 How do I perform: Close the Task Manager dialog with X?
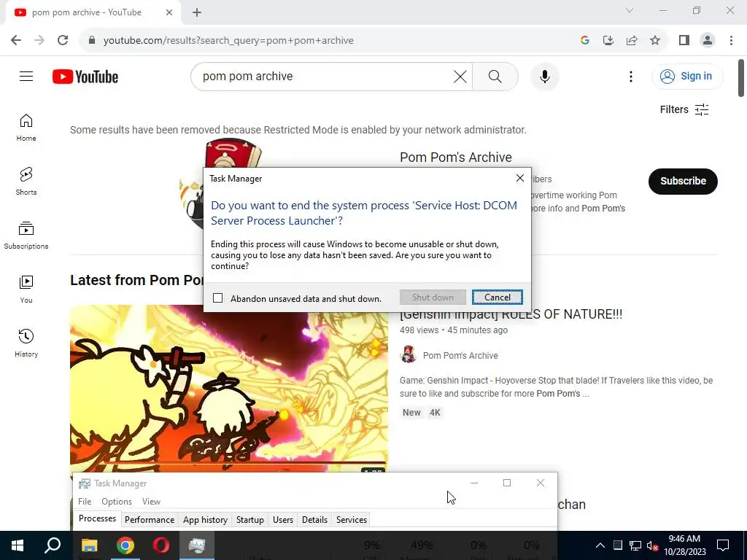pyautogui.click(x=519, y=178)
